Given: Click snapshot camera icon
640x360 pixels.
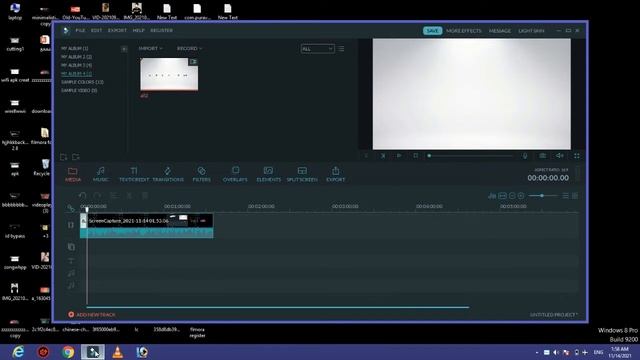Looking at the screenshot, I should 542,156.
